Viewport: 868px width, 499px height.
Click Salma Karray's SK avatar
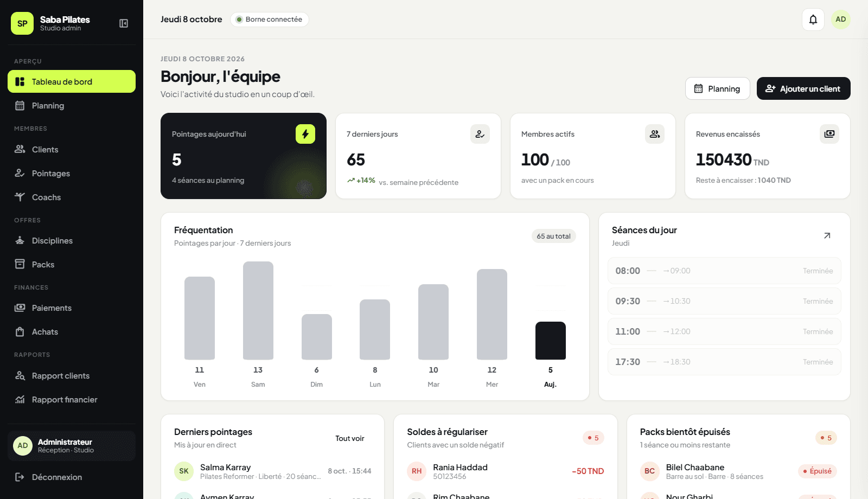pos(184,471)
